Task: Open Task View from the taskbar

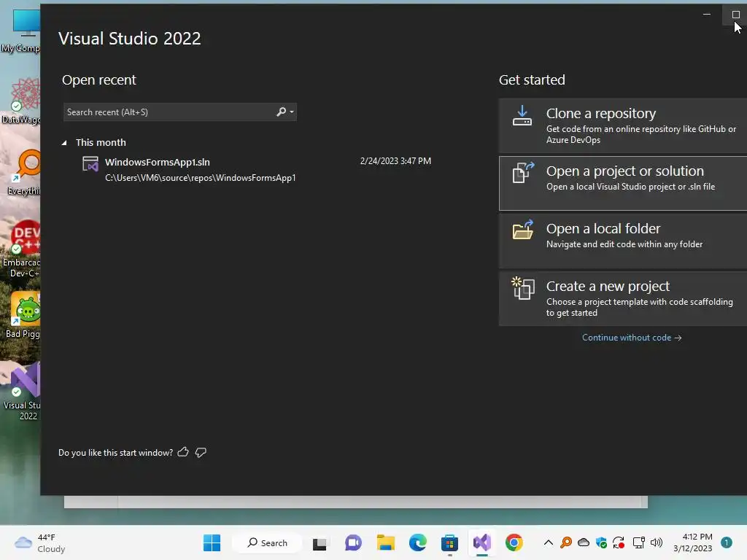Action: click(320, 542)
